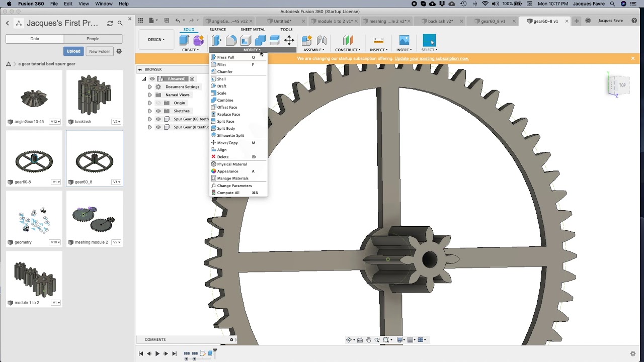644x362 pixels.
Task: Dismiss the orange subscription banner
Action: coord(632,58)
